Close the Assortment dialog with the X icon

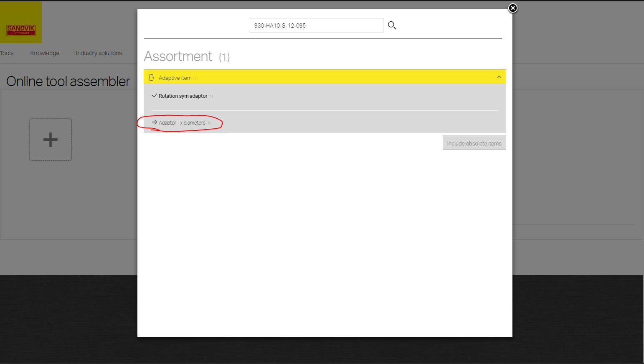point(513,8)
